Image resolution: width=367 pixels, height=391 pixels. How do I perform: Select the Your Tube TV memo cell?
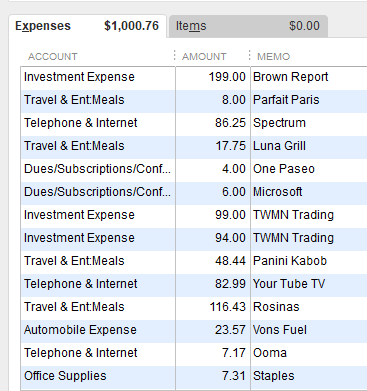click(309, 284)
